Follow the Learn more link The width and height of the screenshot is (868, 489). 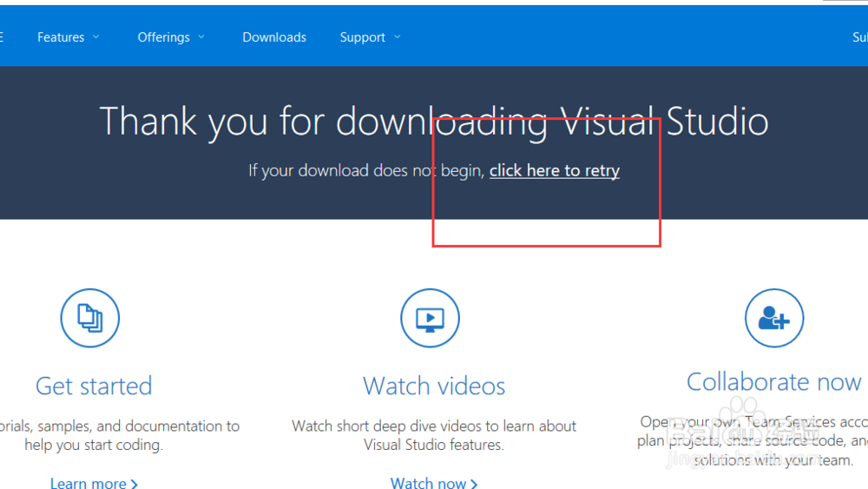coord(94,483)
